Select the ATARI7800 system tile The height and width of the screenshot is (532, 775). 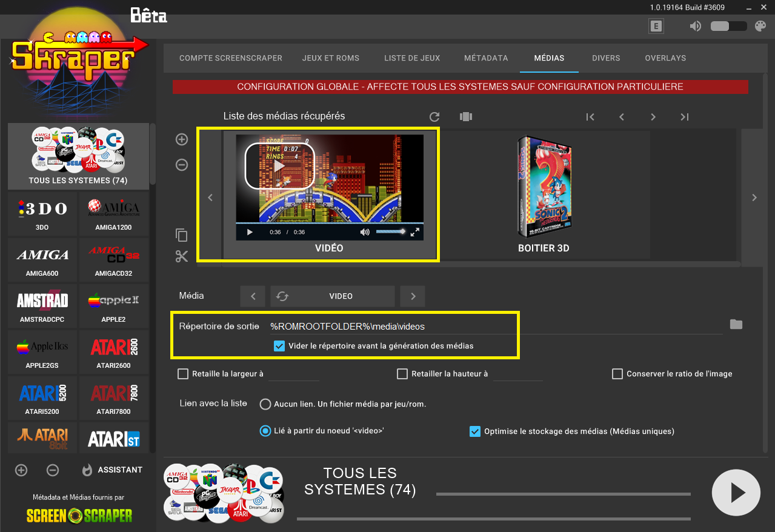click(x=113, y=398)
